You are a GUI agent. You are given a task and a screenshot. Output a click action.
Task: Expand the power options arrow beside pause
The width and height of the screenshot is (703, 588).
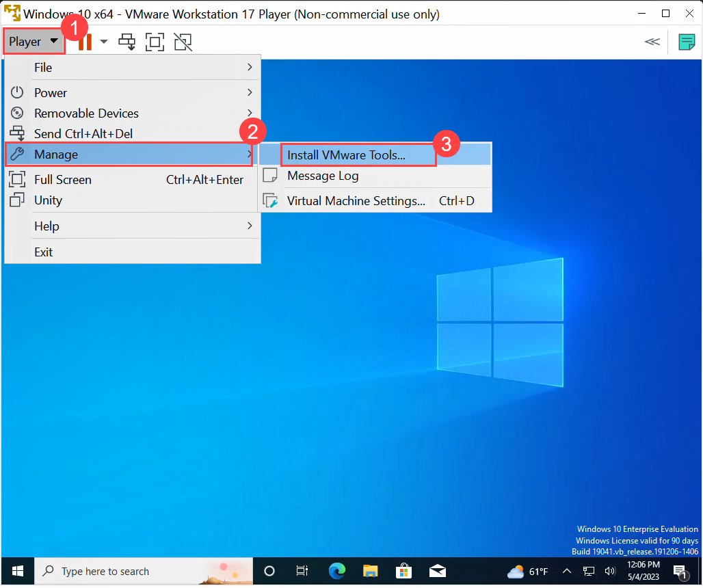coord(104,42)
